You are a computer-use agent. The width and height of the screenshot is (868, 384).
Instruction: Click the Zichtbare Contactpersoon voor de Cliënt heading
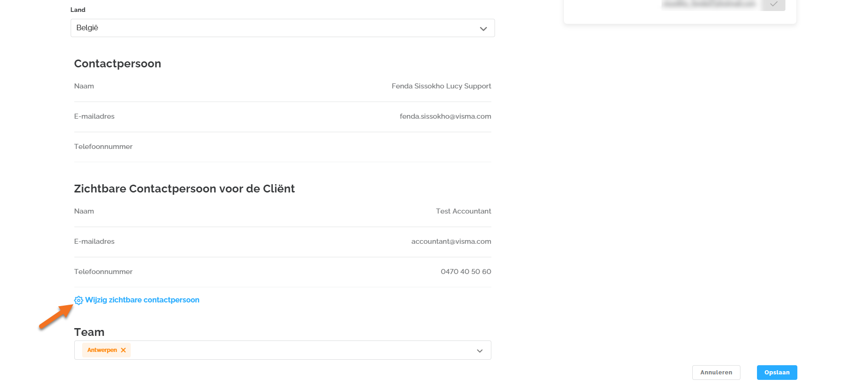click(184, 189)
